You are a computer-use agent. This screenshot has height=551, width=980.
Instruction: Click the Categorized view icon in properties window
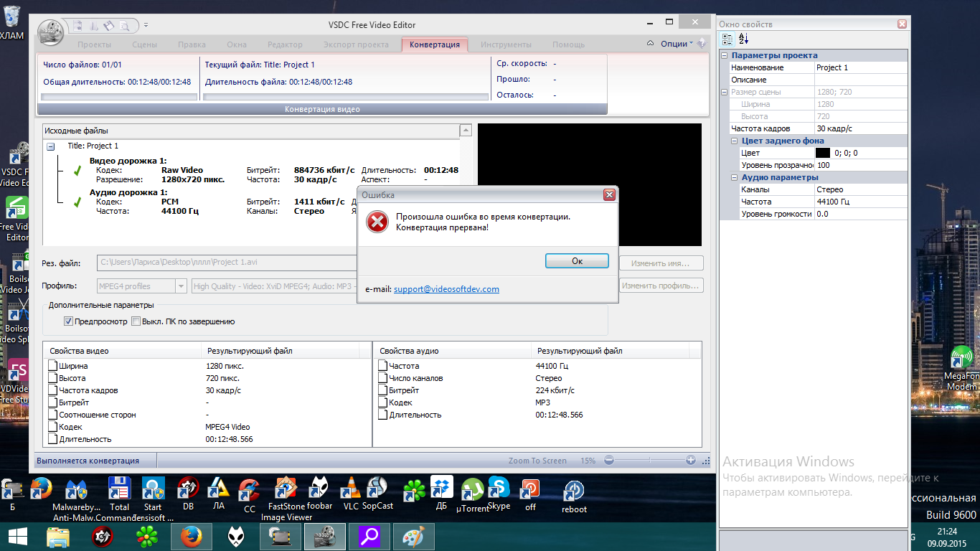click(x=728, y=39)
